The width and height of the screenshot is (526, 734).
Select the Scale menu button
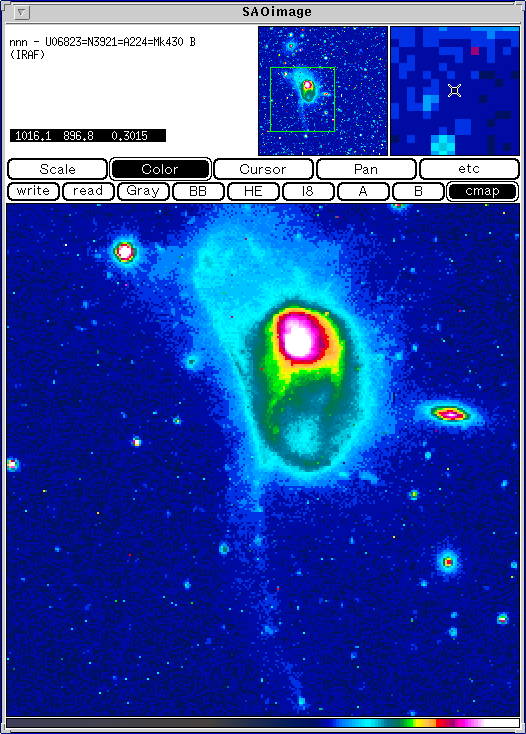pos(58,169)
